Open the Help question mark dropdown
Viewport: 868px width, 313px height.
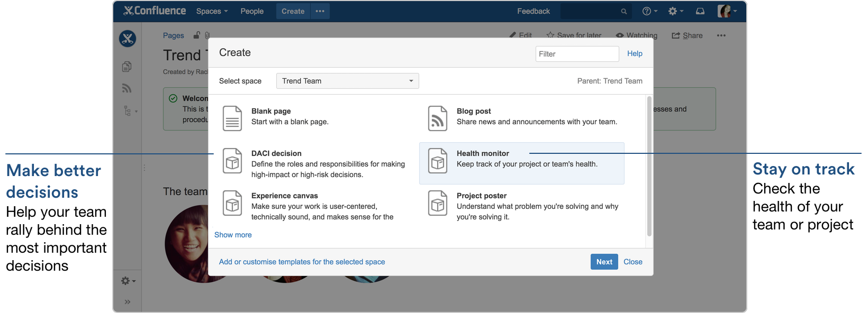[649, 11]
